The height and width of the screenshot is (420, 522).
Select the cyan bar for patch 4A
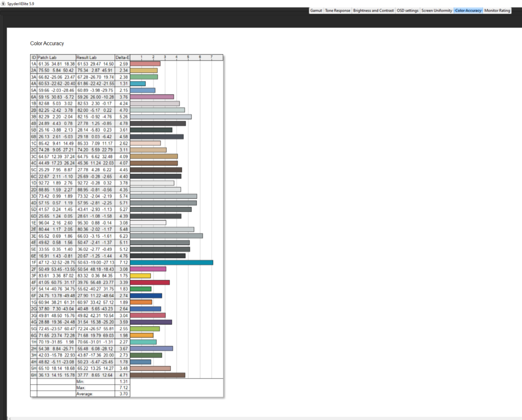tap(138, 84)
